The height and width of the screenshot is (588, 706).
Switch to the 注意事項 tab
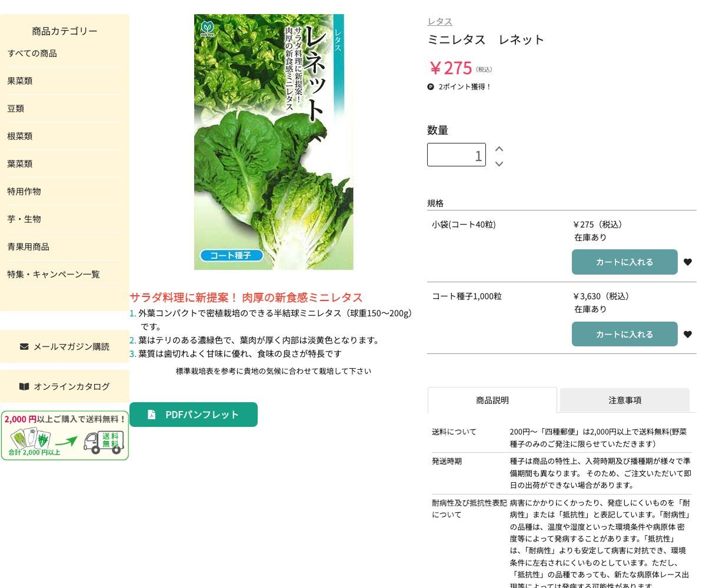point(625,400)
